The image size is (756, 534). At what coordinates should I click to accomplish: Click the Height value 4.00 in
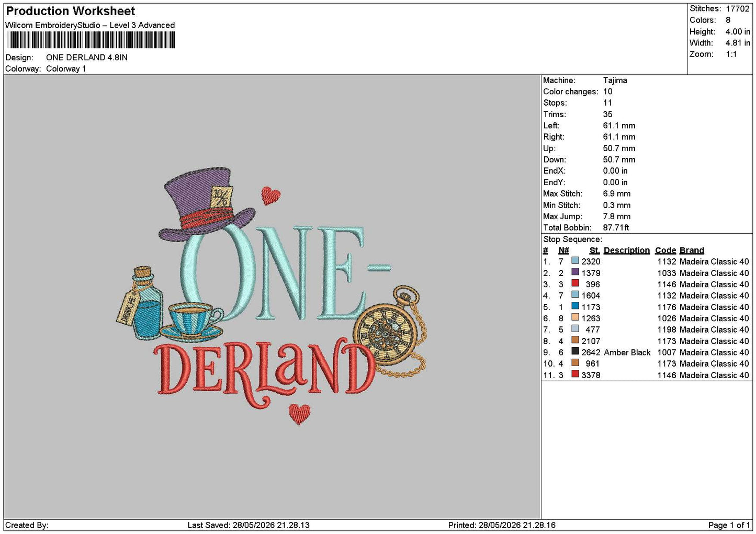pyautogui.click(x=738, y=32)
